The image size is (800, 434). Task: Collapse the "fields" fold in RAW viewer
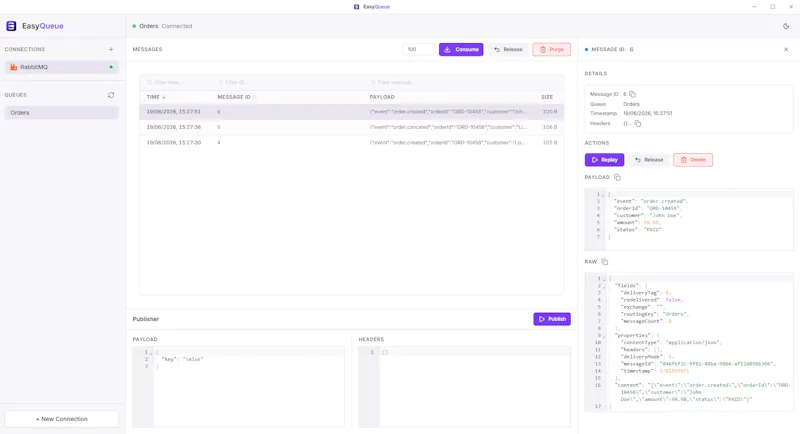click(604, 286)
